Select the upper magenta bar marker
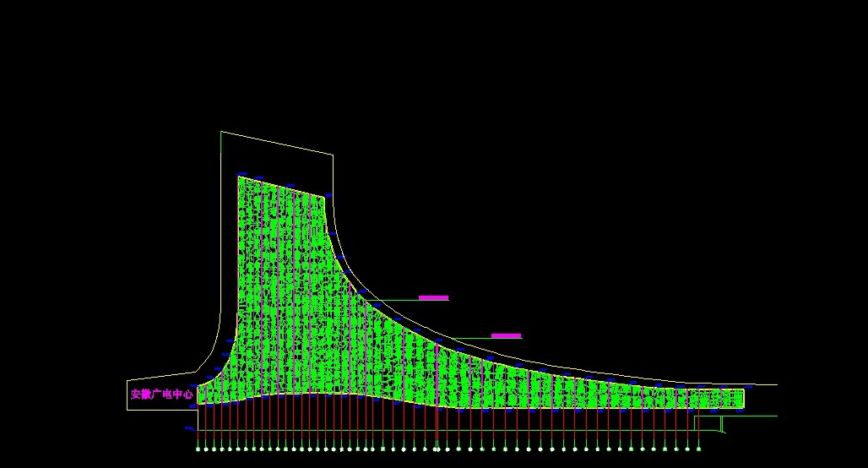This screenshot has width=868, height=468. tap(433, 298)
